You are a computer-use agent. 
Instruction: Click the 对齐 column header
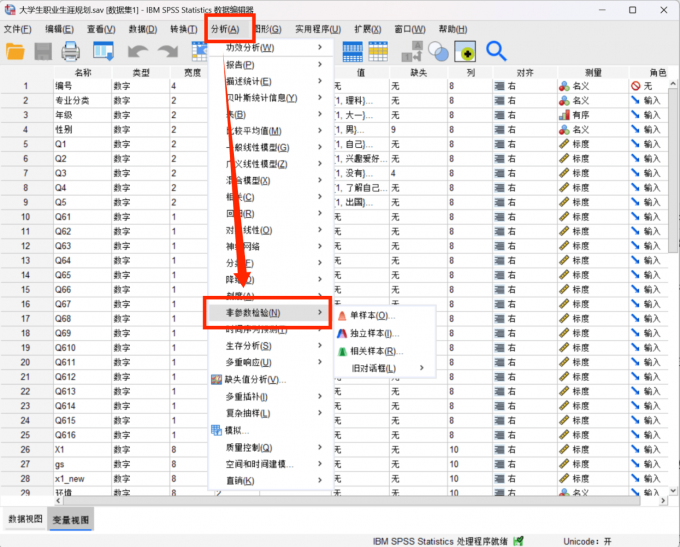point(525,72)
